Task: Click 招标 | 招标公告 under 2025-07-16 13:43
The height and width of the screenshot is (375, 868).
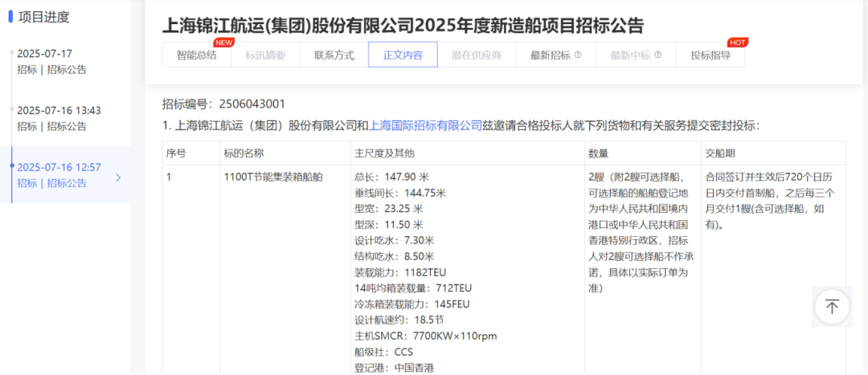Action: 51,126
